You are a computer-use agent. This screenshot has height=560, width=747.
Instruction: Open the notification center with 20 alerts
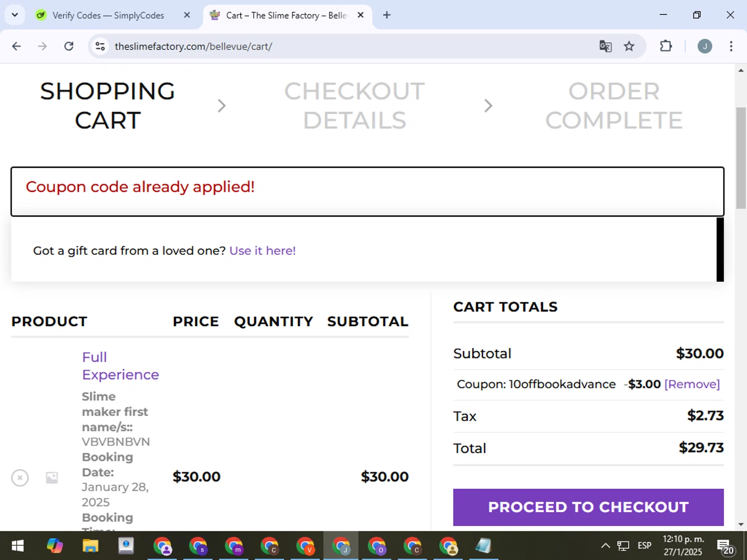click(726, 546)
